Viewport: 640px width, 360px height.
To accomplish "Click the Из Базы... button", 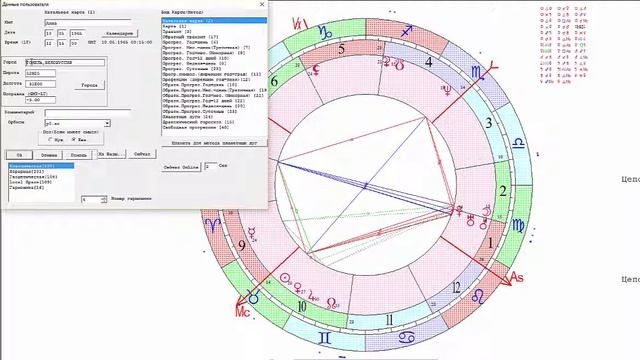I will [111, 154].
